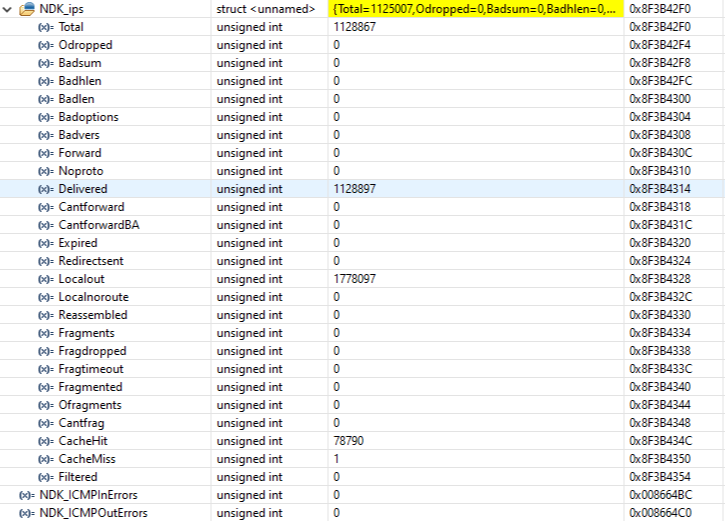
Task: Select the Cantfrag member name
Action: tap(81, 423)
